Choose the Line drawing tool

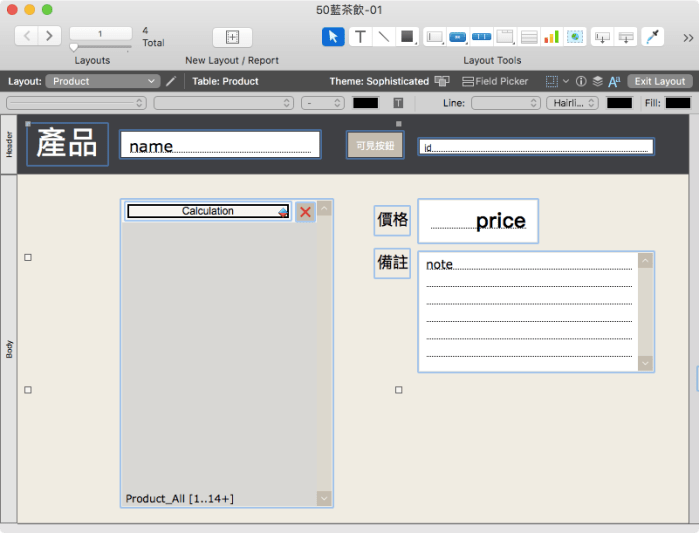(x=383, y=37)
